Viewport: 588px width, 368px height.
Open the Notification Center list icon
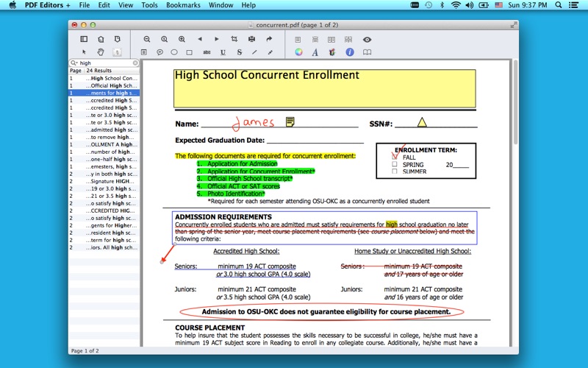point(573,5)
